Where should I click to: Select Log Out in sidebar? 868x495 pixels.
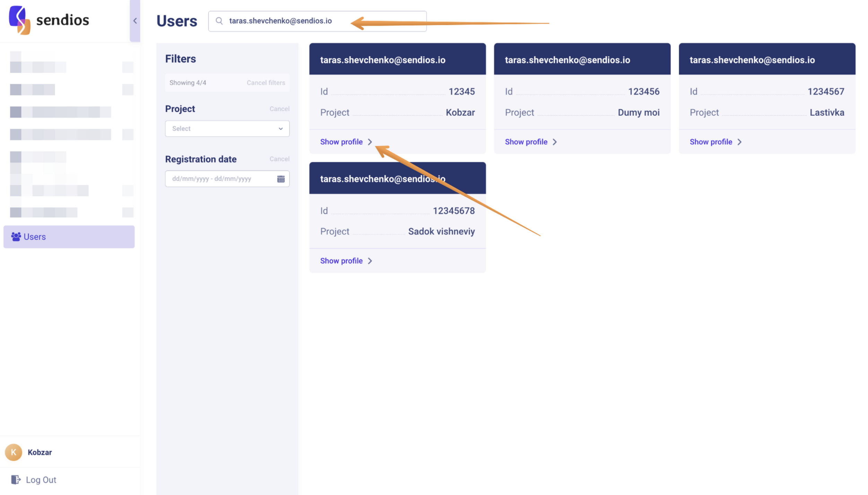point(41,480)
